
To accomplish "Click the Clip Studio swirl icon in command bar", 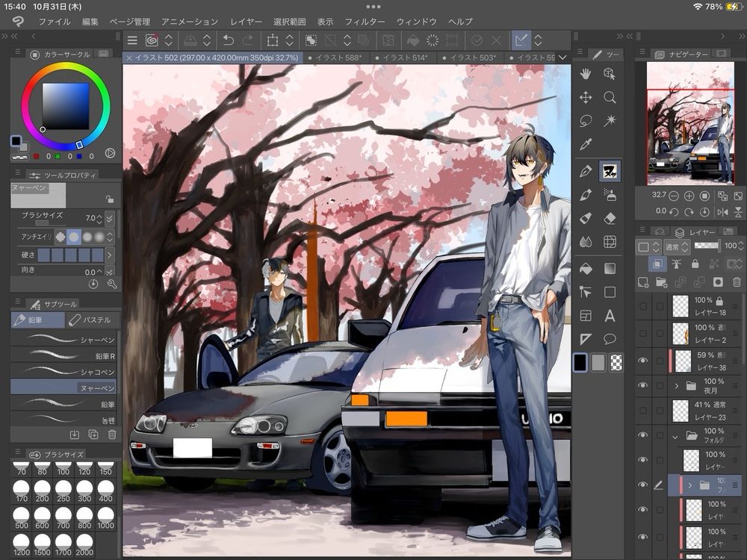I will pos(152,40).
